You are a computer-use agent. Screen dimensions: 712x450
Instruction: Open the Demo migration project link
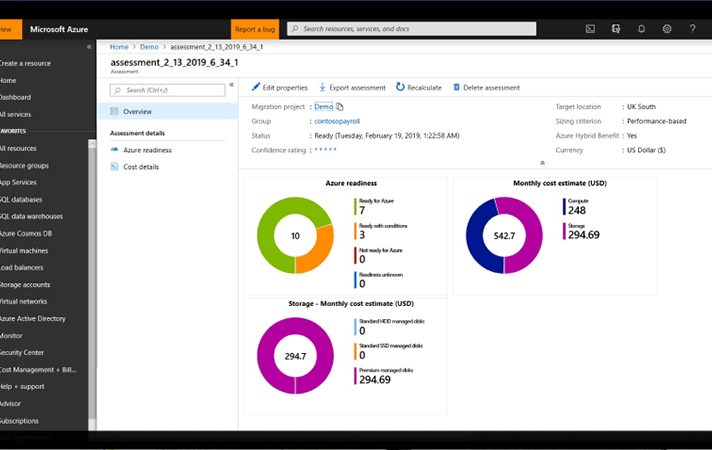323,107
